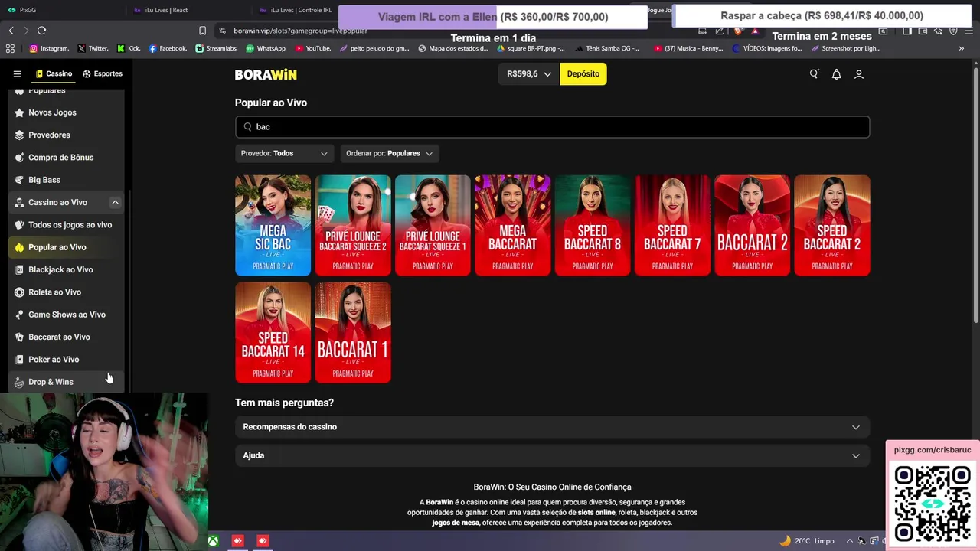
Task: Open the Instagram bookmark
Action: coord(49,48)
